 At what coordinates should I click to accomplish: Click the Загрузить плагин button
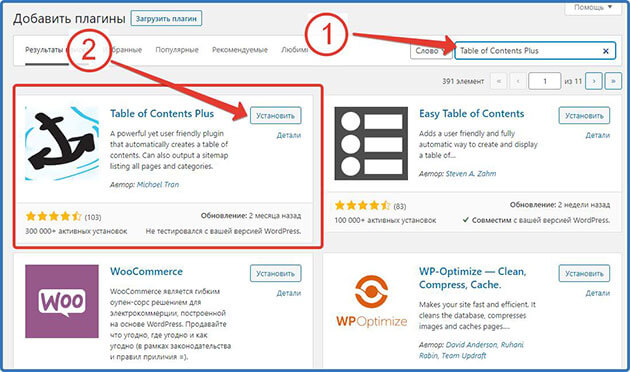click(166, 18)
